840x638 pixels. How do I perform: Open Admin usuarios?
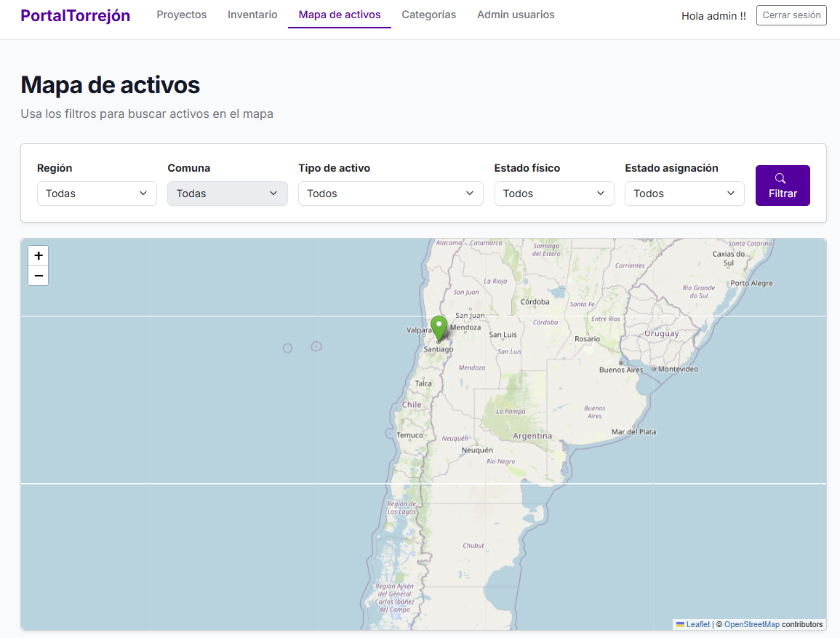(516, 15)
